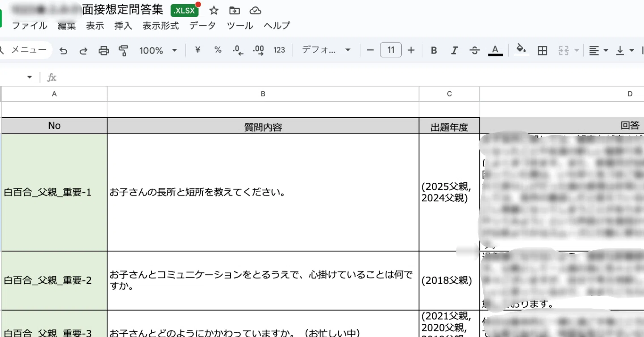Expand the merge cells dropdown arrow

click(x=577, y=51)
